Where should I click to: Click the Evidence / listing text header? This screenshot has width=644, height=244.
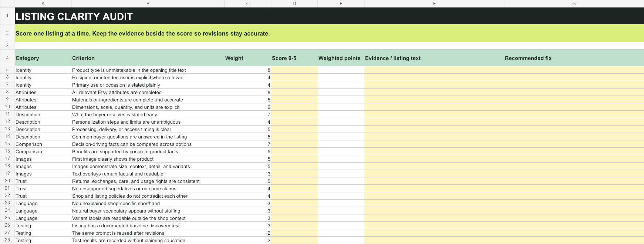click(434, 58)
